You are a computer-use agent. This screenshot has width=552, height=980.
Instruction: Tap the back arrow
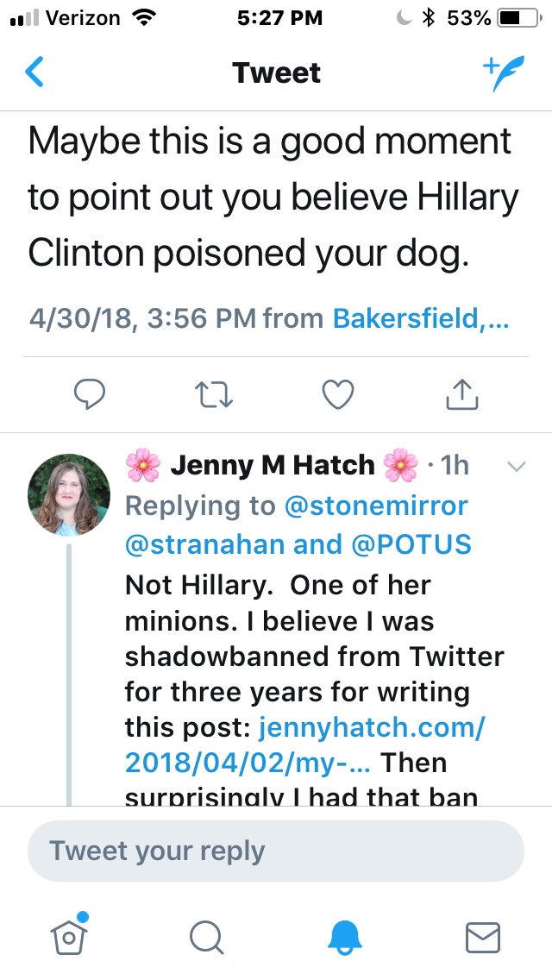(34, 72)
